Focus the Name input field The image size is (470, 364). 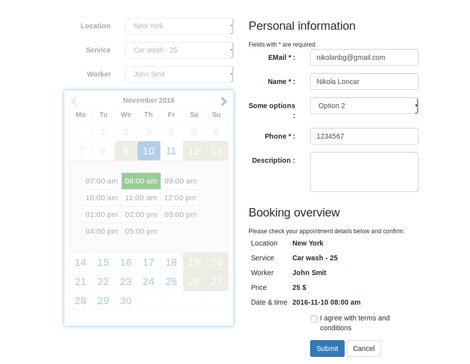click(364, 81)
